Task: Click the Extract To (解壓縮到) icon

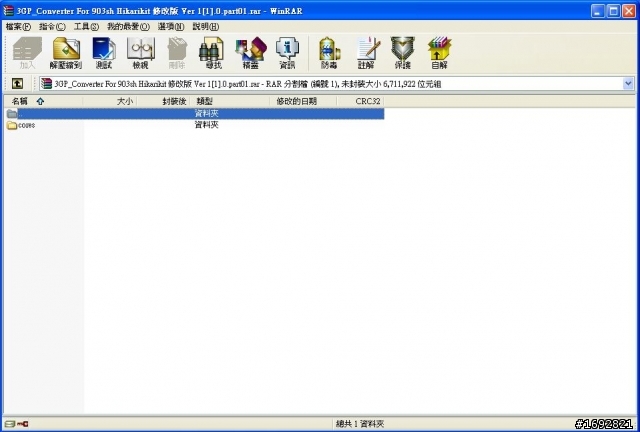Action: coord(66,53)
